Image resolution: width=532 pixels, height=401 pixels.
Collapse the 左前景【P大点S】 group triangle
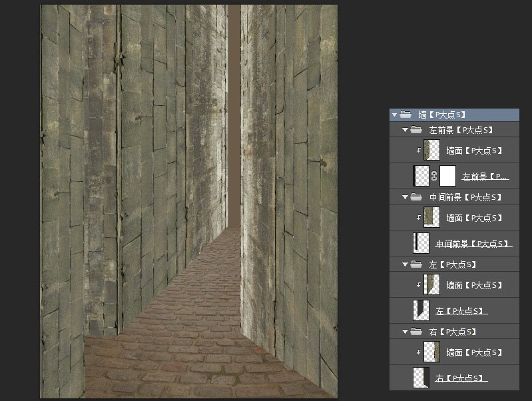tap(405, 130)
